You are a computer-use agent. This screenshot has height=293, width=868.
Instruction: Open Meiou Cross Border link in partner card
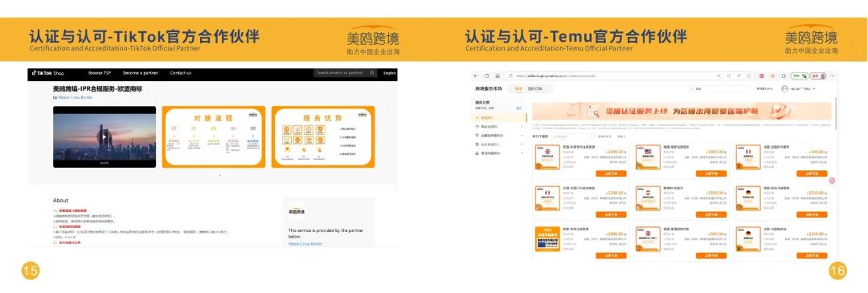tap(305, 243)
